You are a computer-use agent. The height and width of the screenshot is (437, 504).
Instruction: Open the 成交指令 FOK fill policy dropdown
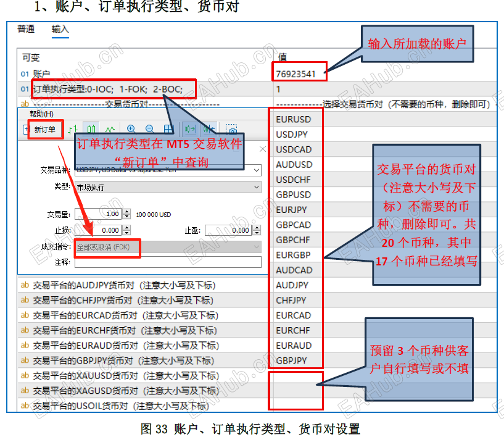[x=255, y=246]
